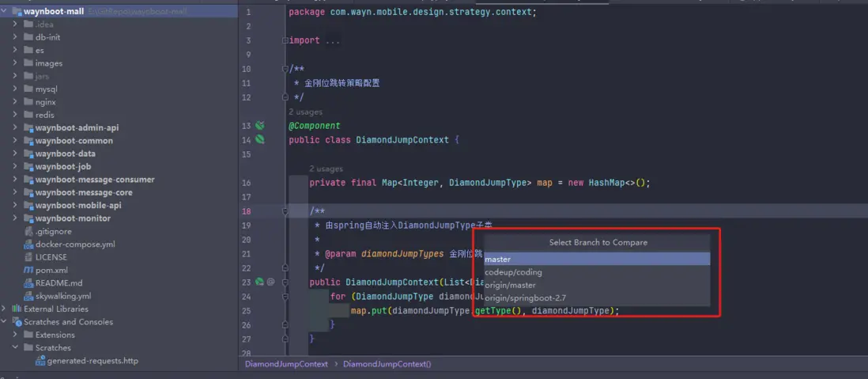Click the Spring bean gutter icon on line 13
Viewport: 868px width, 379px height.
tap(259, 126)
